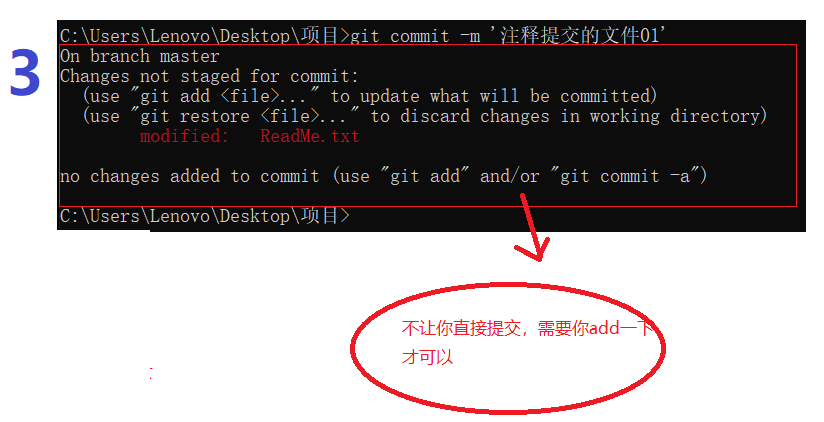
Task: Click the 'On branch master' line
Action: pyautogui.click(x=140, y=56)
